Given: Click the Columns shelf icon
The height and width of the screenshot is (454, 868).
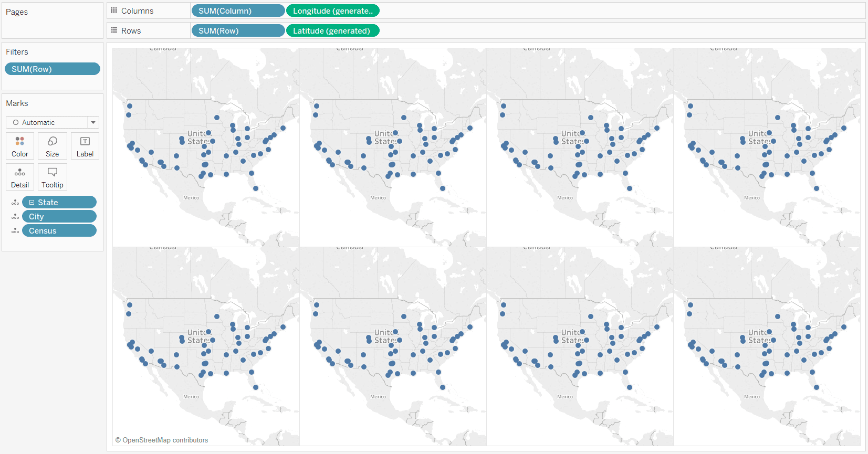Looking at the screenshot, I should [114, 10].
